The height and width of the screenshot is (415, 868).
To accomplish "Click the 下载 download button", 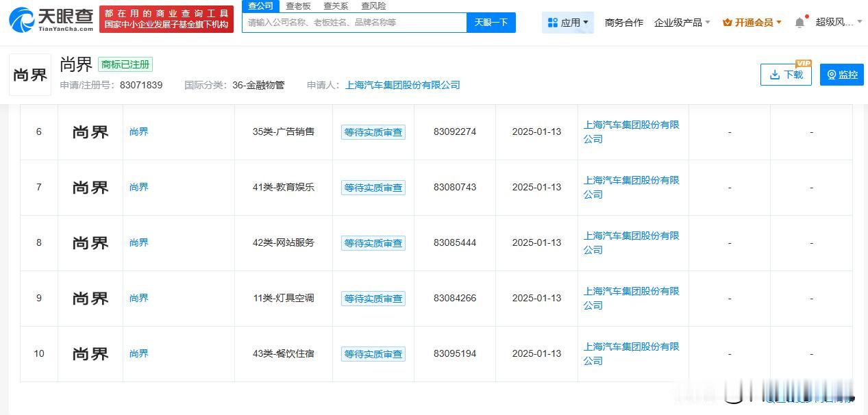I will click(x=786, y=75).
